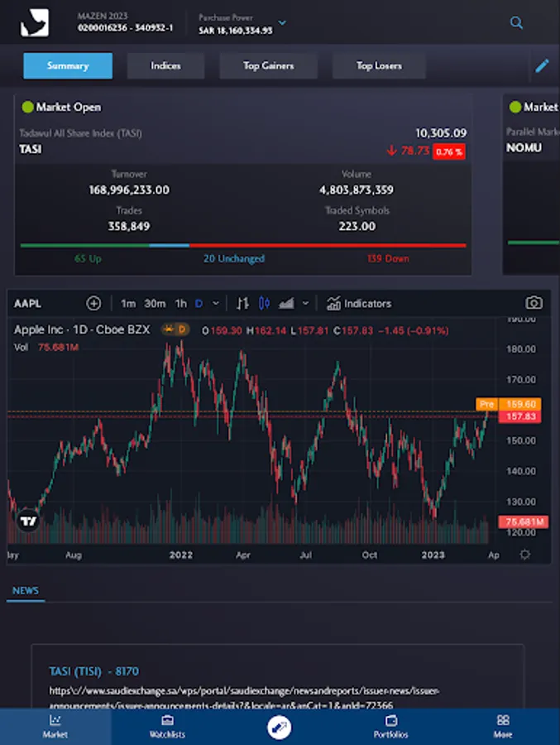Tap the app logo in header
560x745 pixels.
pos(34,22)
